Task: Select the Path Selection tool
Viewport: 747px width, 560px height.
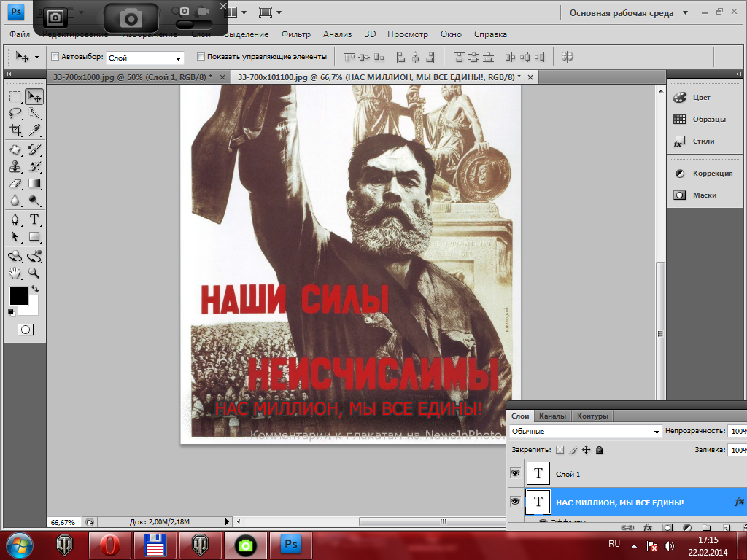Action: pos(15,236)
